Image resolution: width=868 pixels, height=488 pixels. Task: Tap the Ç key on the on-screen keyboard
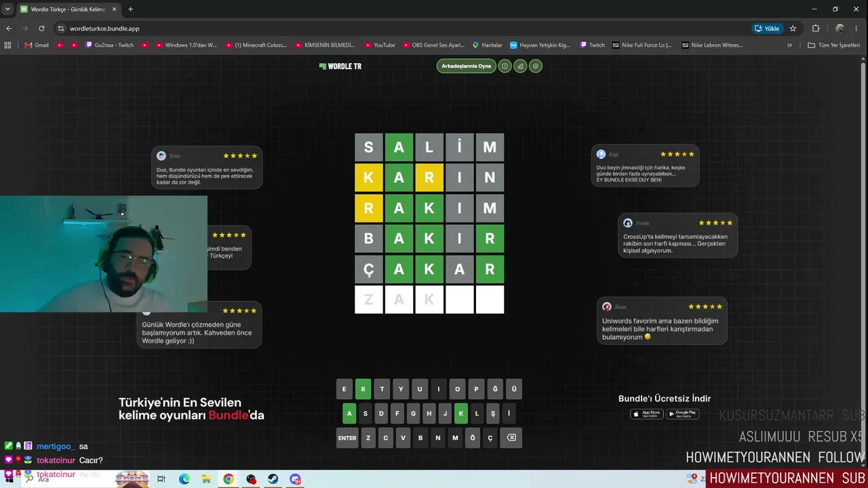[490, 438]
